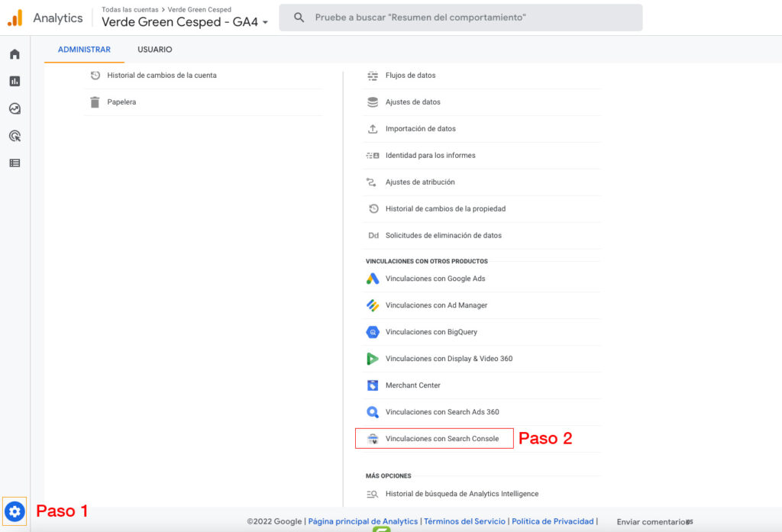The height and width of the screenshot is (532, 782).
Task: Open Reports bar chart sidebar icon
Action: [15, 81]
